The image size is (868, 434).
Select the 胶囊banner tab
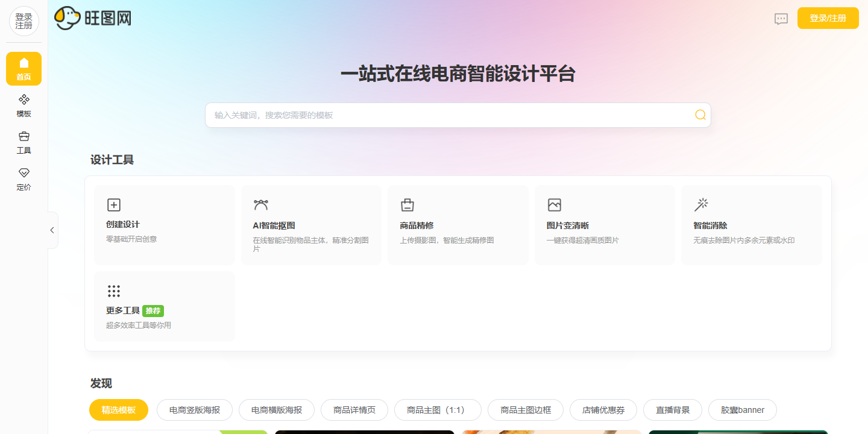[743, 410]
